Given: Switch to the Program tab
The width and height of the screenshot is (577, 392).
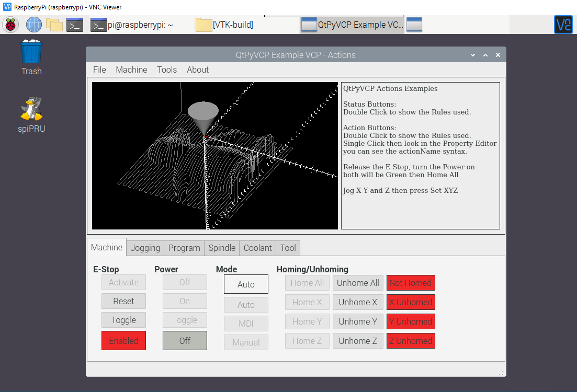Looking at the screenshot, I should coord(184,248).
